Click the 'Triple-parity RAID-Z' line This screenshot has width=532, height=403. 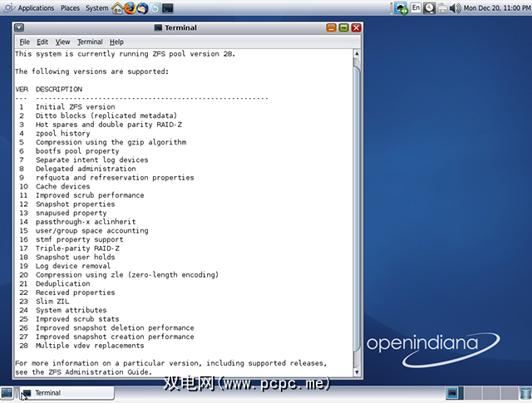pyautogui.click(x=77, y=248)
